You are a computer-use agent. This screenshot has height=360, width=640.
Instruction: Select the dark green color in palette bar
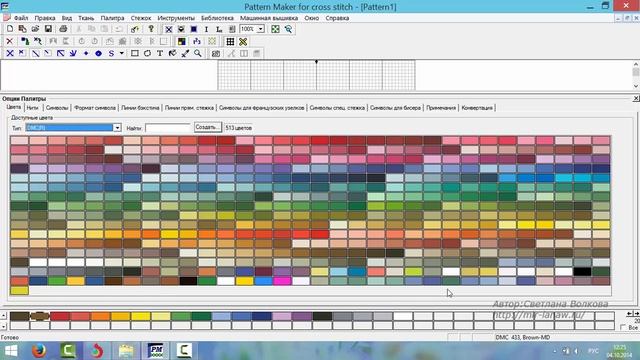201,316
